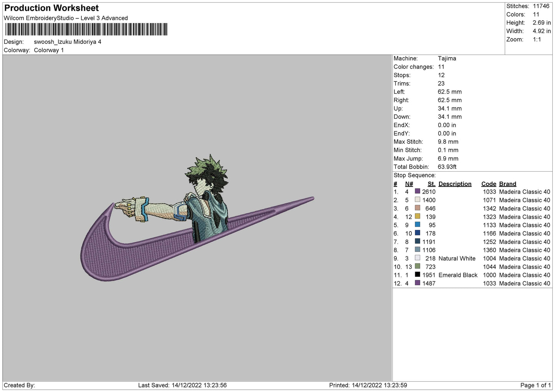
Task: Click the dark navy swatch for code 1166
Action: point(417,233)
